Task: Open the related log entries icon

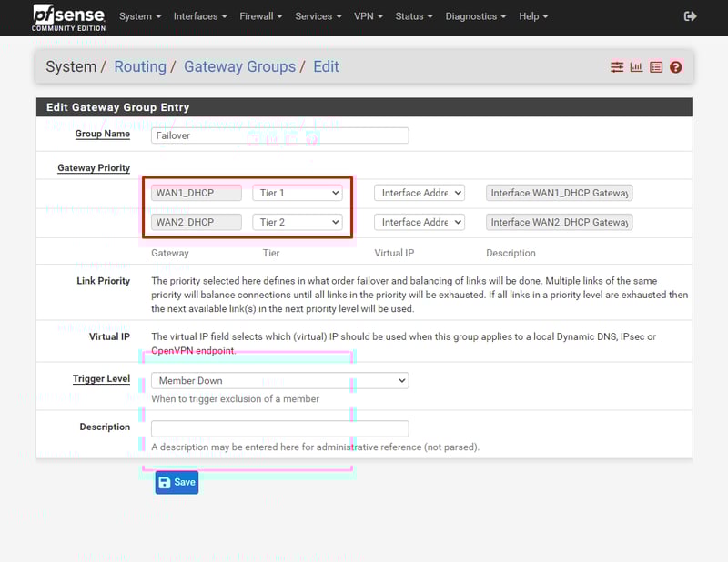Action: coord(655,67)
